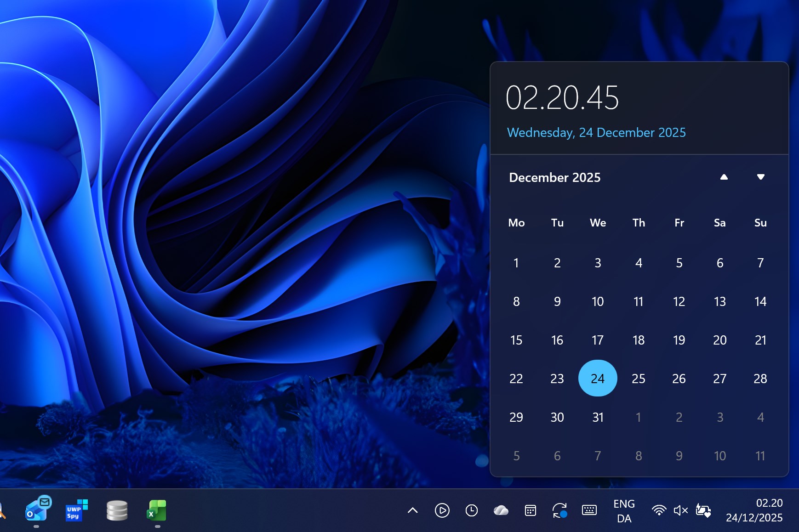
Task: Show hidden tray icons chevron
Action: pyautogui.click(x=413, y=510)
